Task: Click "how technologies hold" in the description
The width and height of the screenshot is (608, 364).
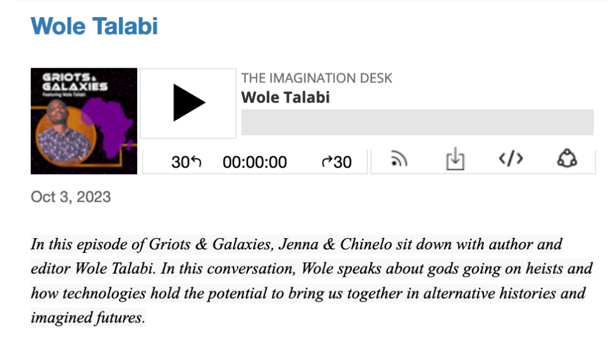Action: tap(98, 293)
